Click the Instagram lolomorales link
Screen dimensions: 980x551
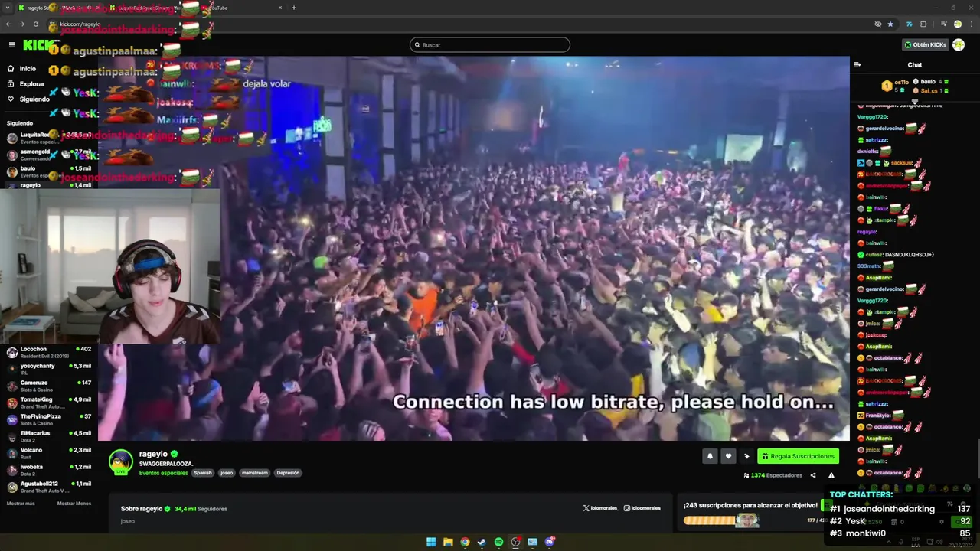pos(642,508)
